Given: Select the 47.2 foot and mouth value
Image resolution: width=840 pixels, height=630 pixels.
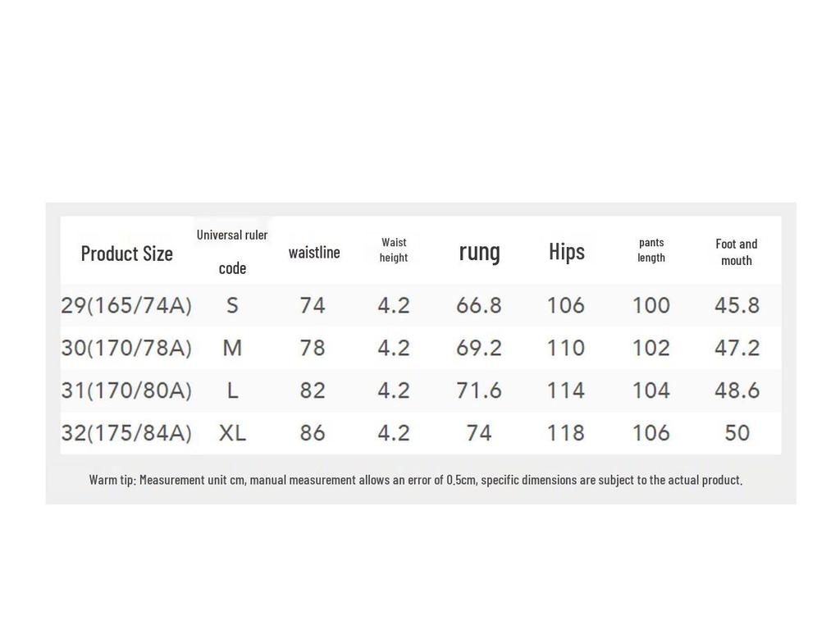Looking at the screenshot, I should coord(737,348).
